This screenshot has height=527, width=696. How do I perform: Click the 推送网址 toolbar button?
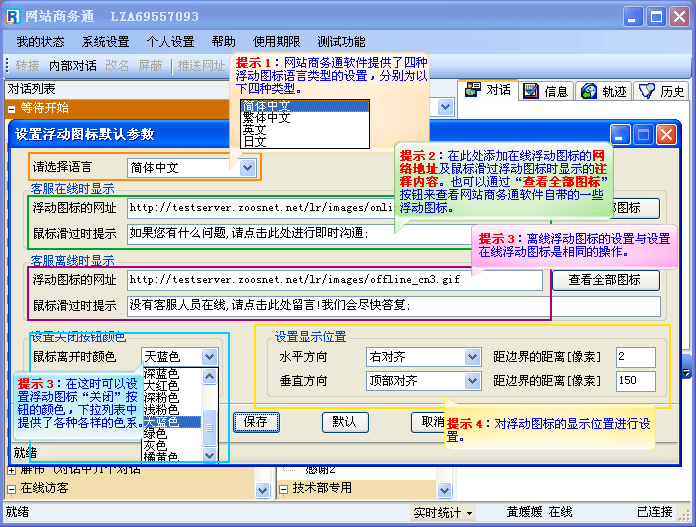[202, 66]
